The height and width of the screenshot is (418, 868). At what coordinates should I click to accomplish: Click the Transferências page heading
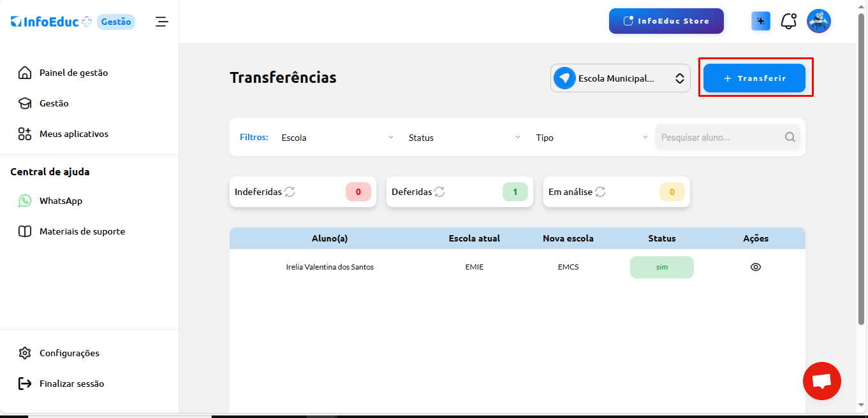point(283,78)
